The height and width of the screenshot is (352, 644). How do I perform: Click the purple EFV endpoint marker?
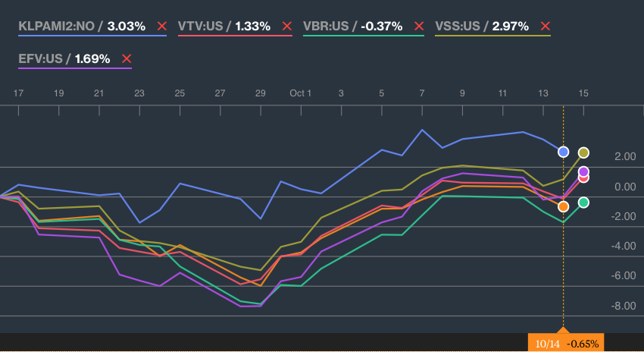pos(583,171)
